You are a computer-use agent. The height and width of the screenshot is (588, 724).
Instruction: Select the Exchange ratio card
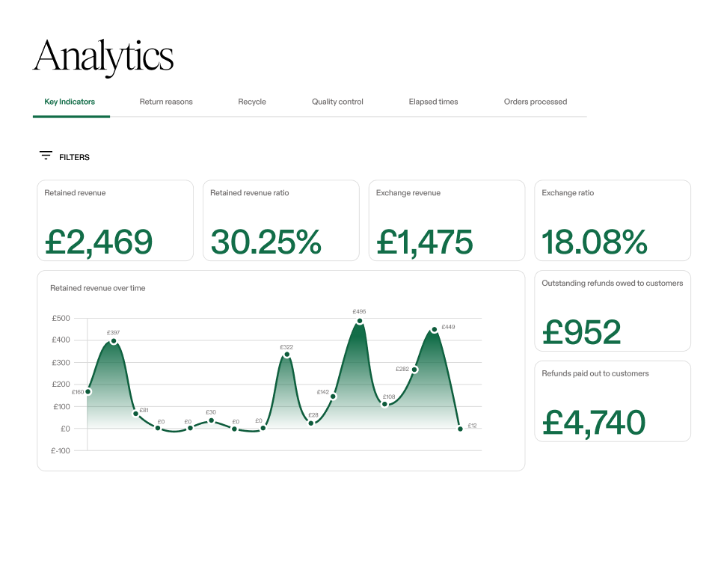pos(613,219)
